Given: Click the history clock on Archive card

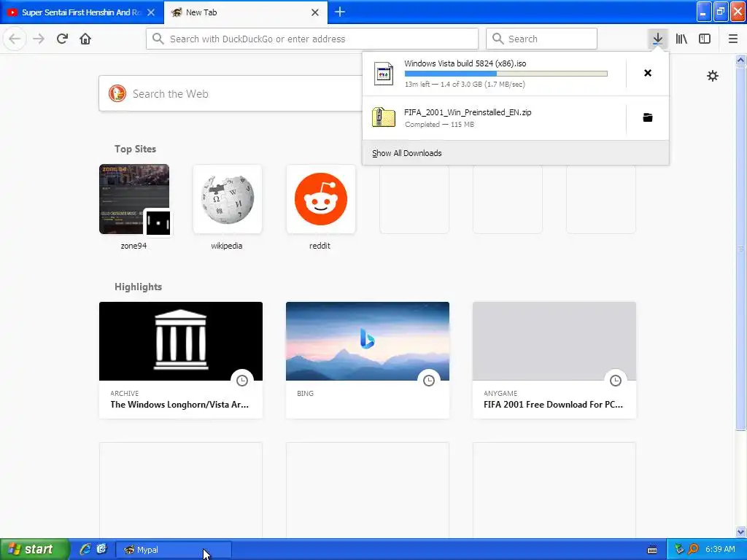Looking at the screenshot, I should point(242,380).
